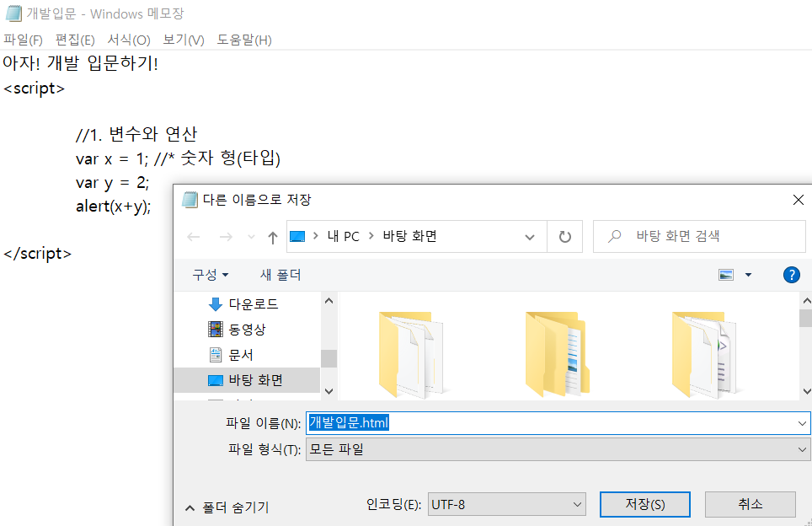Select 바탕 화면 in the address path

click(409, 236)
